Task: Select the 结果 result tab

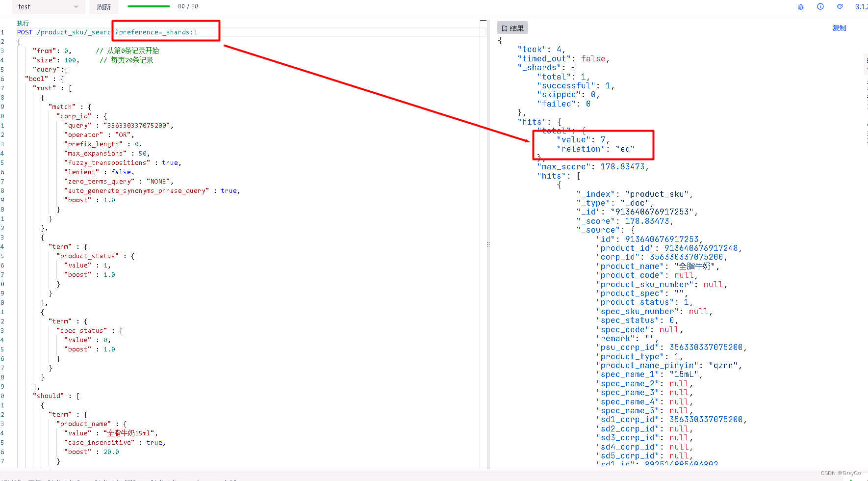Action: (x=512, y=28)
